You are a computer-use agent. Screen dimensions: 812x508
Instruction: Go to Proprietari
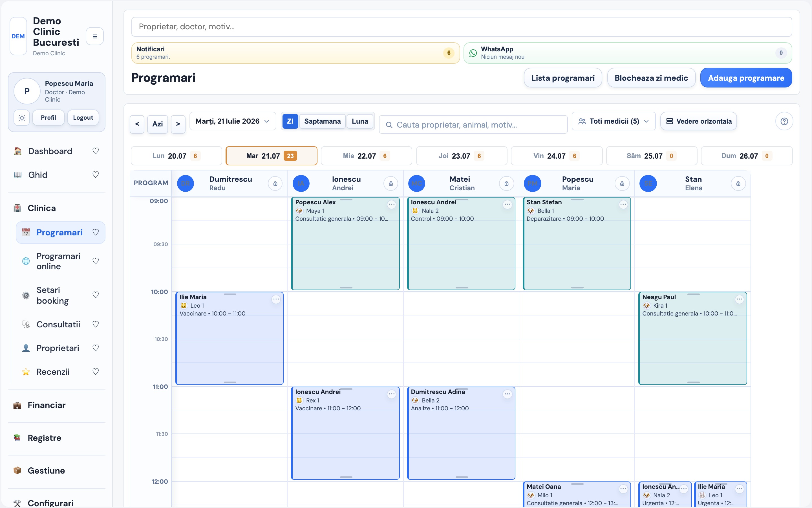point(58,348)
